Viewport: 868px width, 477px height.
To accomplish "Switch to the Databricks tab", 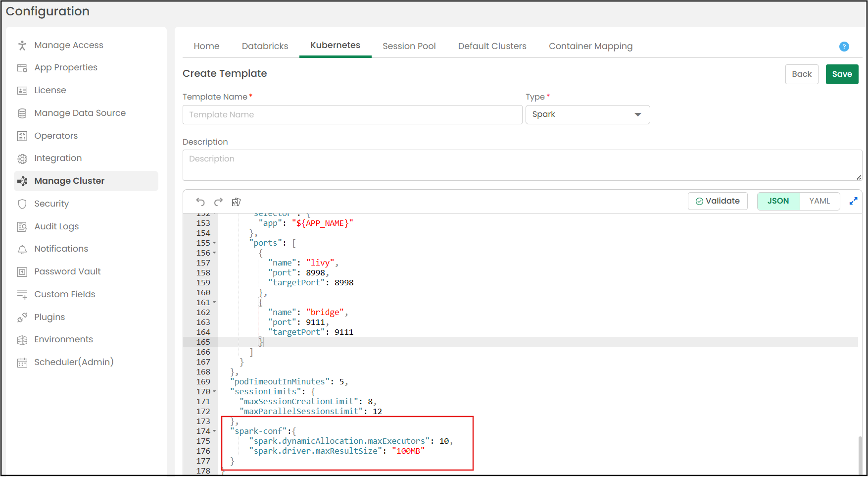I will click(x=265, y=46).
